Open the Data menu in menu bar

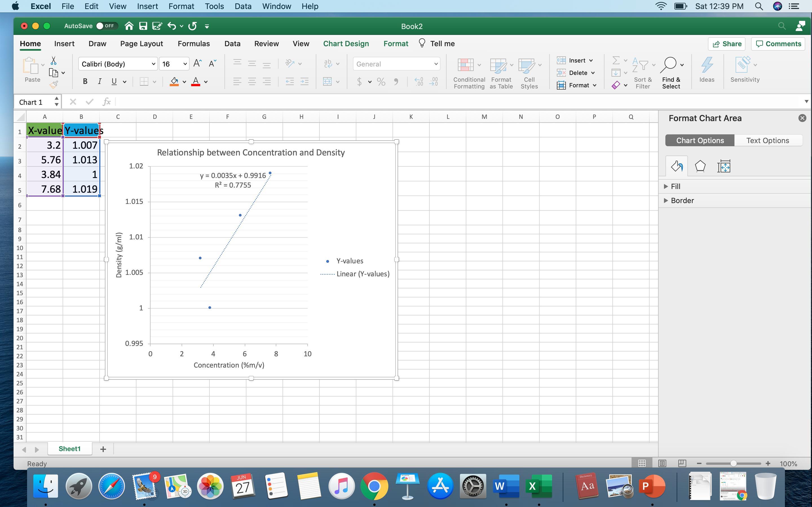point(242,6)
